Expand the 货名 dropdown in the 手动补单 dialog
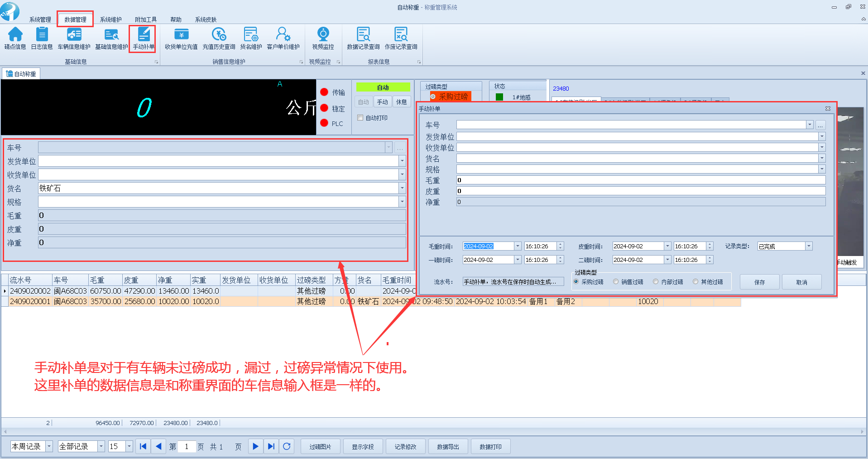The image size is (868, 459). pos(822,158)
